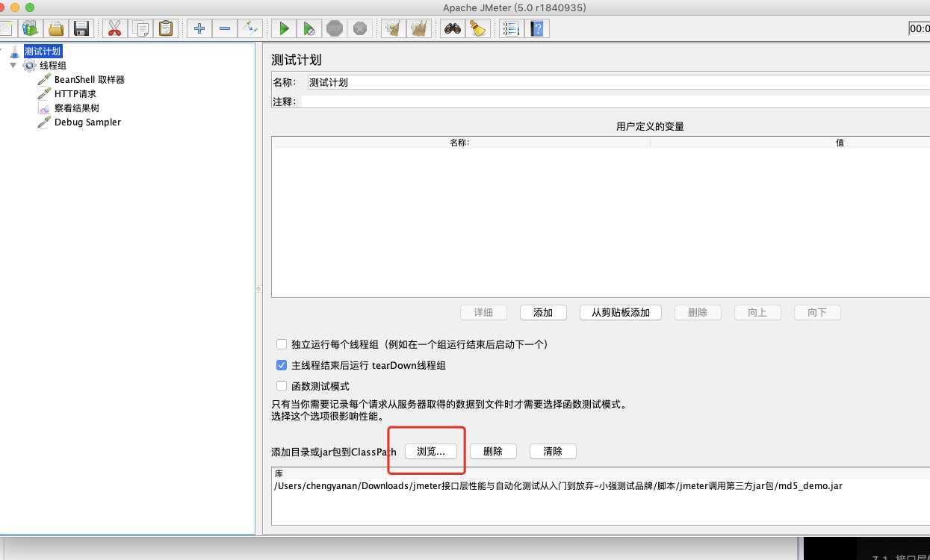Click the New test plan icon
This screenshot has width=930, height=560.
[x=6, y=28]
